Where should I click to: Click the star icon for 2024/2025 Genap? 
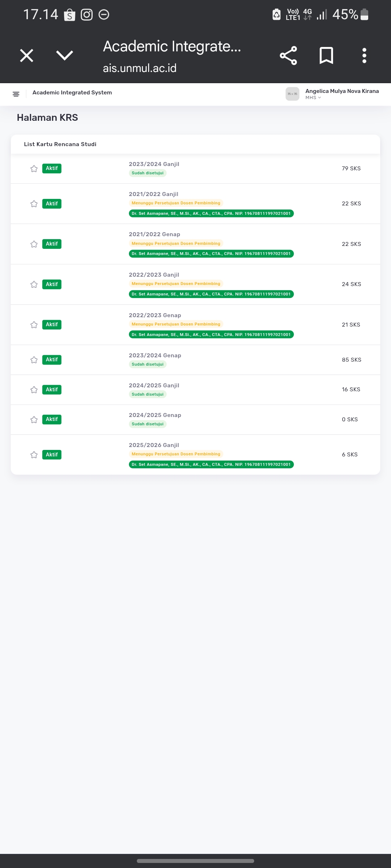tap(34, 420)
